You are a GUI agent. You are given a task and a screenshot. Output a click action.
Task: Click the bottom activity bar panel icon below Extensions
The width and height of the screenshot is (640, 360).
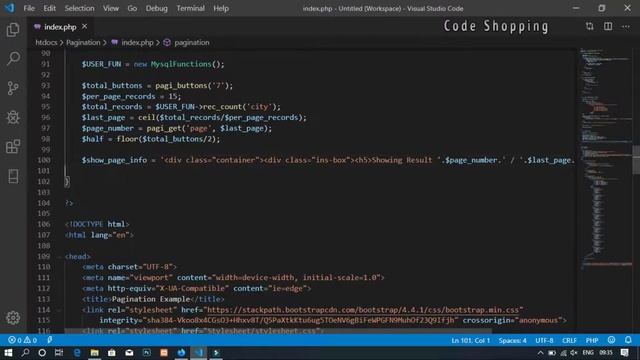pyautogui.click(x=13, y=176)
